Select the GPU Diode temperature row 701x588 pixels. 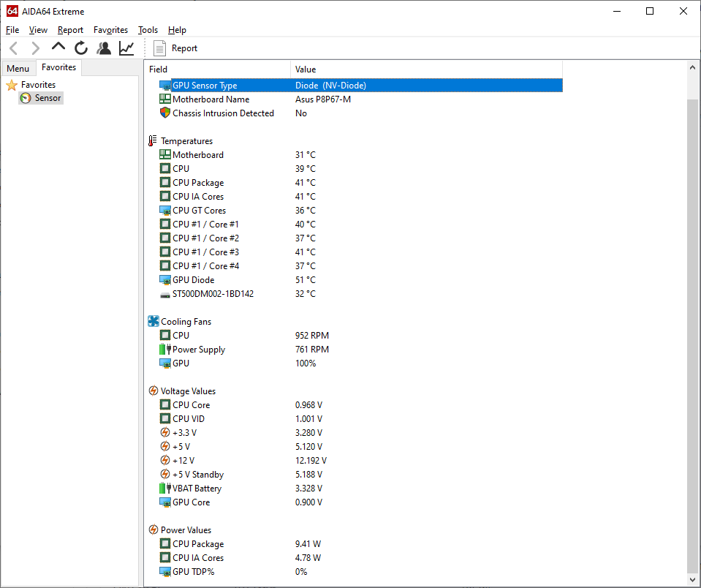(193, 280)
